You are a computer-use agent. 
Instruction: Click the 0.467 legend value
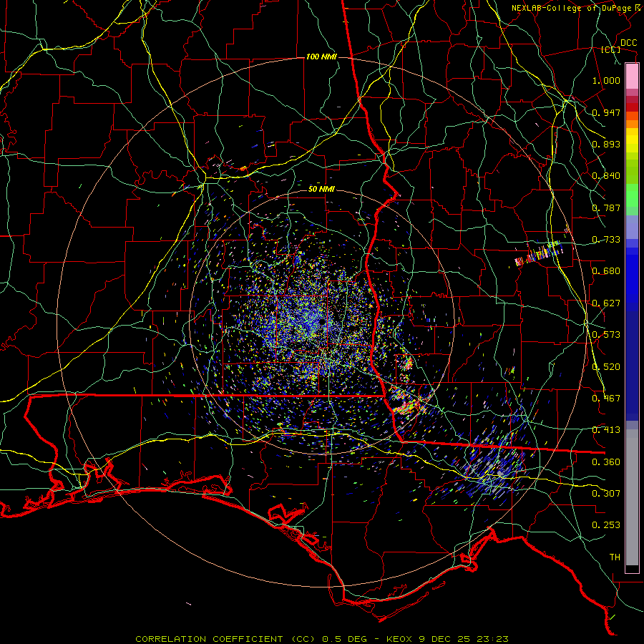(606, 399)
